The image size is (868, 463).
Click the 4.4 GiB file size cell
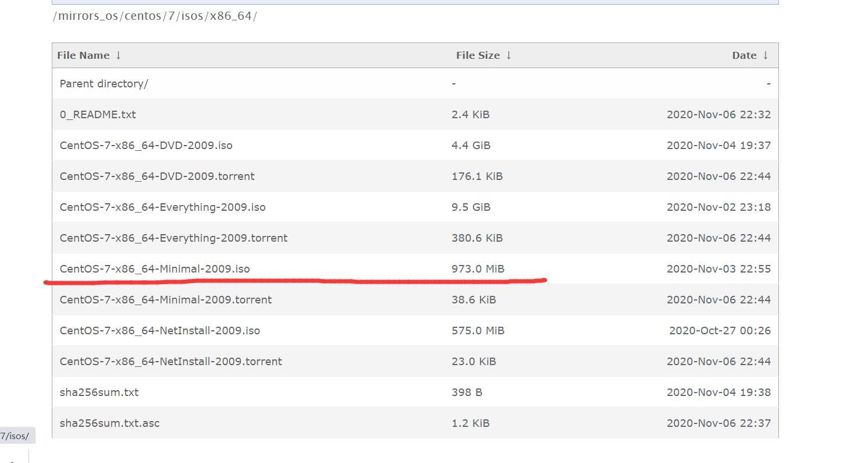click(471, 146)
